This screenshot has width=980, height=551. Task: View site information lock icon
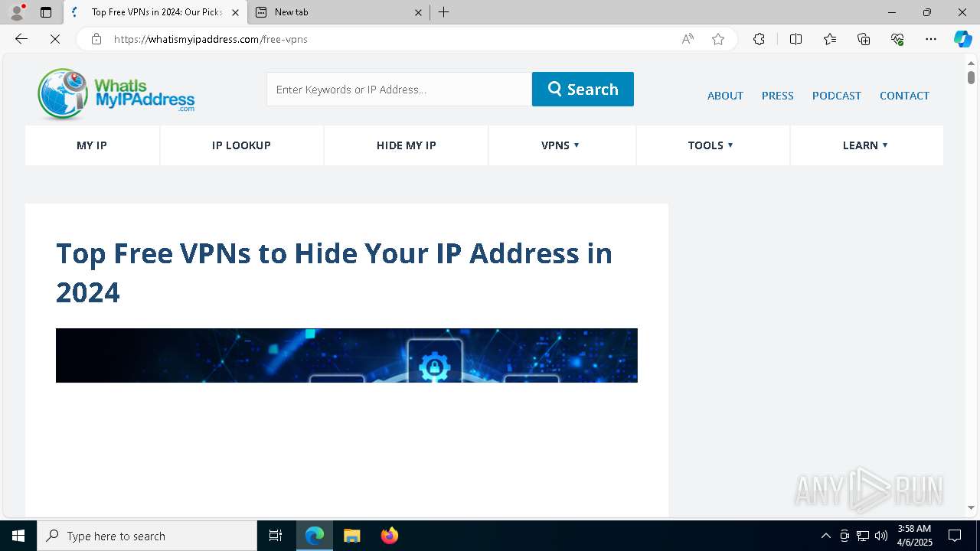pos(96,39)
